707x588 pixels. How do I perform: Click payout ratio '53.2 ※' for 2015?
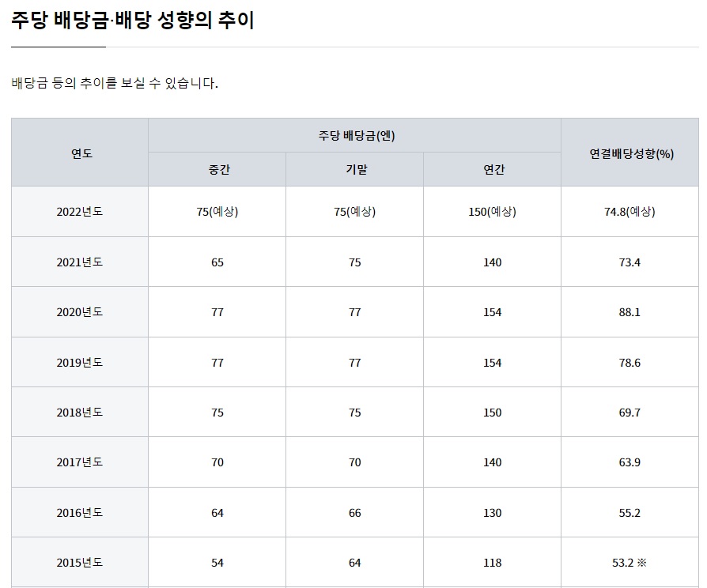click(x=629, y=563)
